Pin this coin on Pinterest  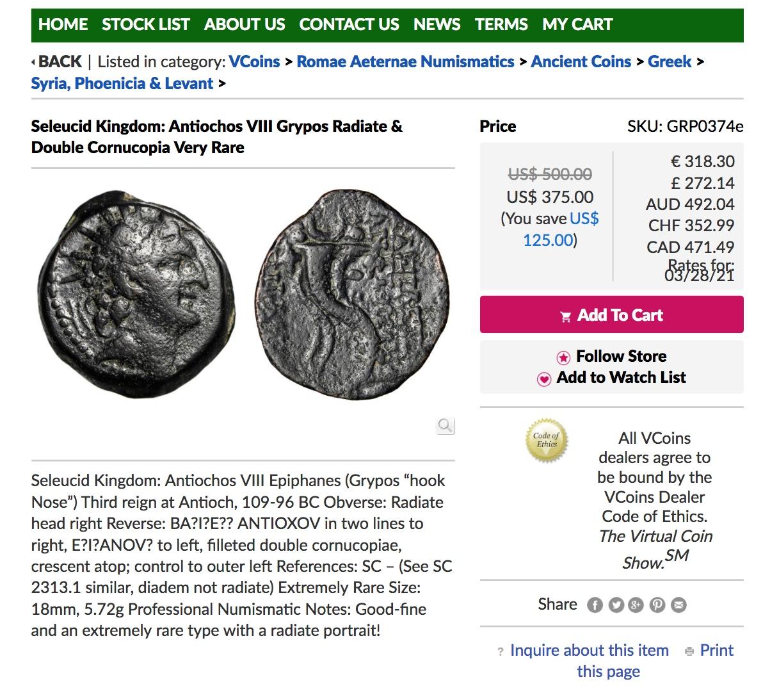click(657, 605)
